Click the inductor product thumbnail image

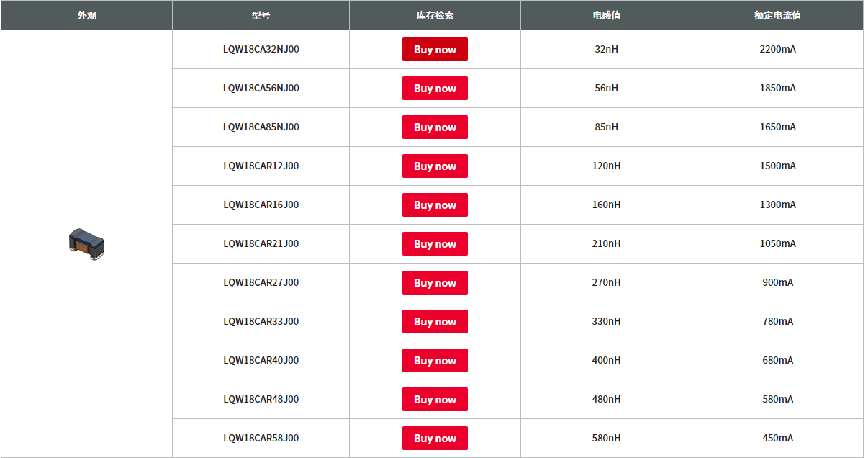pos(86,243)
